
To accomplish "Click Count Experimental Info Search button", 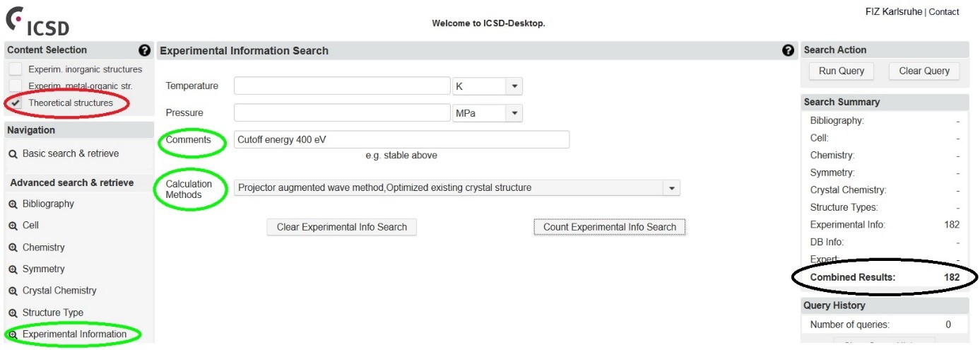I will click(609, 227).
